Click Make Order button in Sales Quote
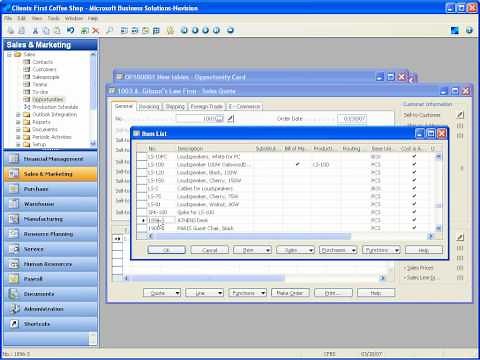This screenshot has height=360, width=480. [x=290, y=293]
